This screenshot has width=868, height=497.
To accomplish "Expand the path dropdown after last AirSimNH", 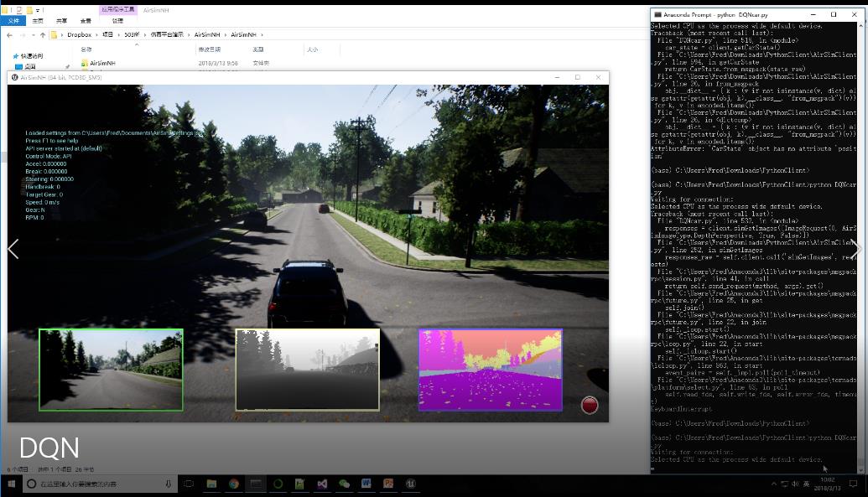I will (262, 35).
